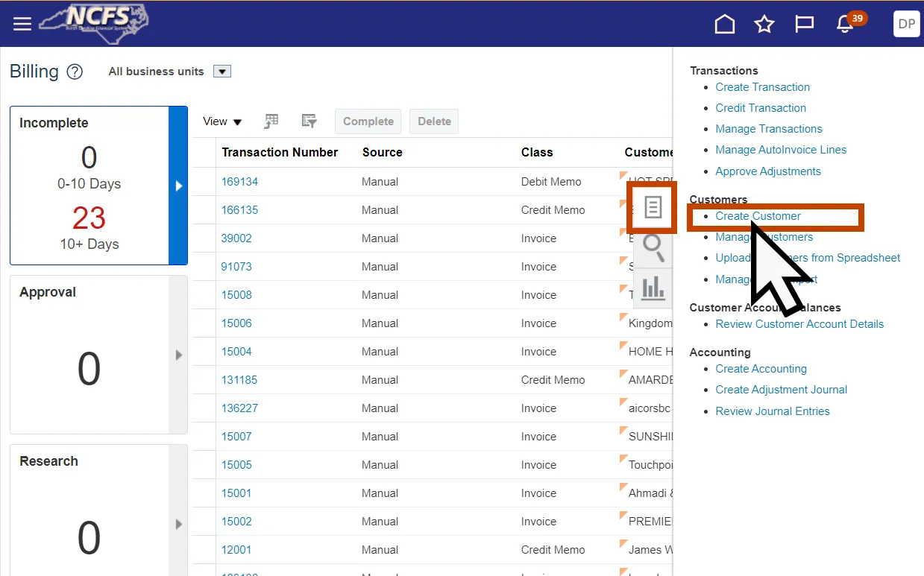Screen dimensions: 924x576
Task: Open the Review Journal Entries link
Action: [772, 411]
